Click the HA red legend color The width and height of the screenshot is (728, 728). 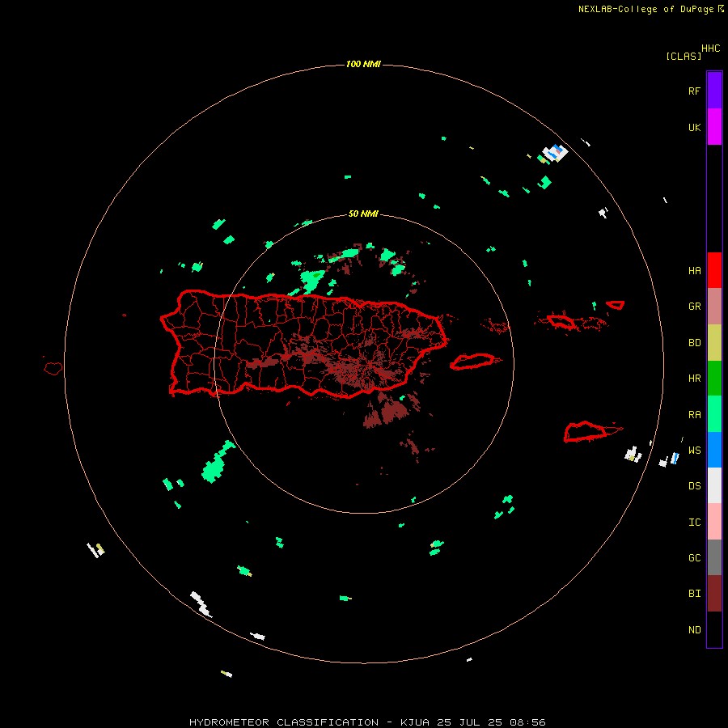(x=714, y=270)
